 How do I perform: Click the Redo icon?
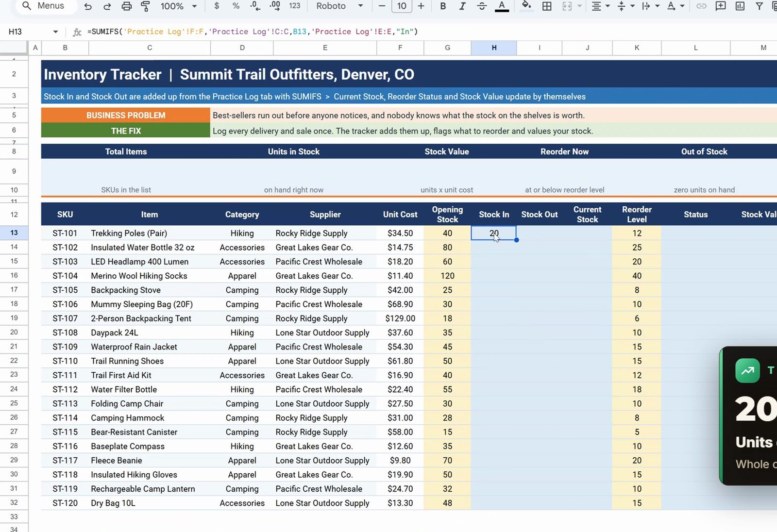[x=107, y=6]
